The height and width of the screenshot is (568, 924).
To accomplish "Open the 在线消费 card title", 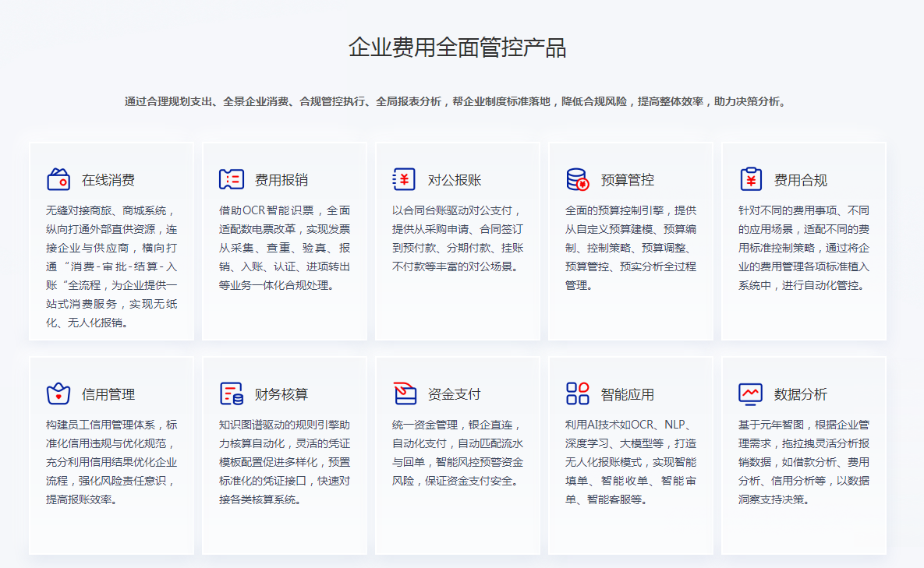I will tap(108, 180).
